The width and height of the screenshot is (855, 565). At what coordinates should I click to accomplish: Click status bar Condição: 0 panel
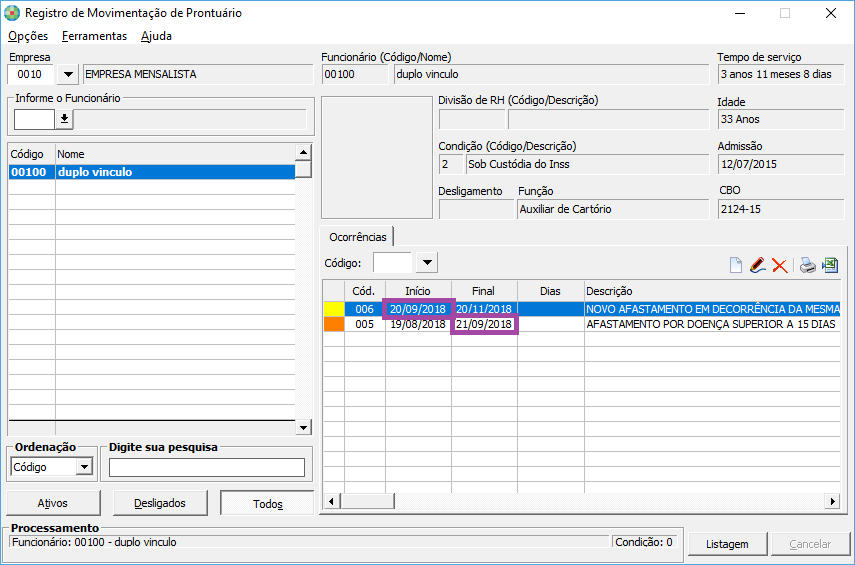click(x=645, y=542)
